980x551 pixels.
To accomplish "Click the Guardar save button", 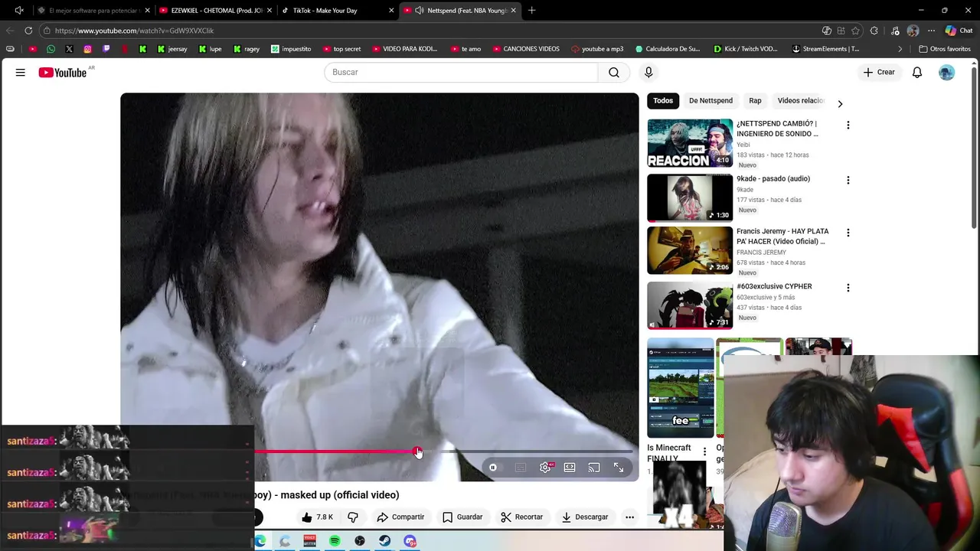I will tap(462, 517).
